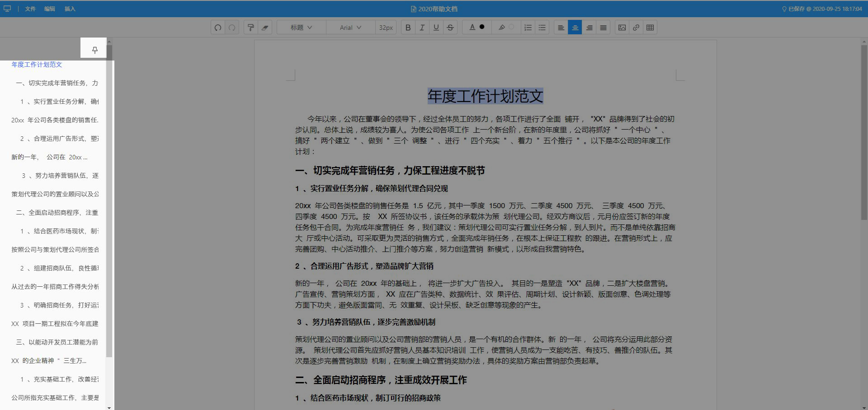Open the 编辑 menu

pos(50,9)
